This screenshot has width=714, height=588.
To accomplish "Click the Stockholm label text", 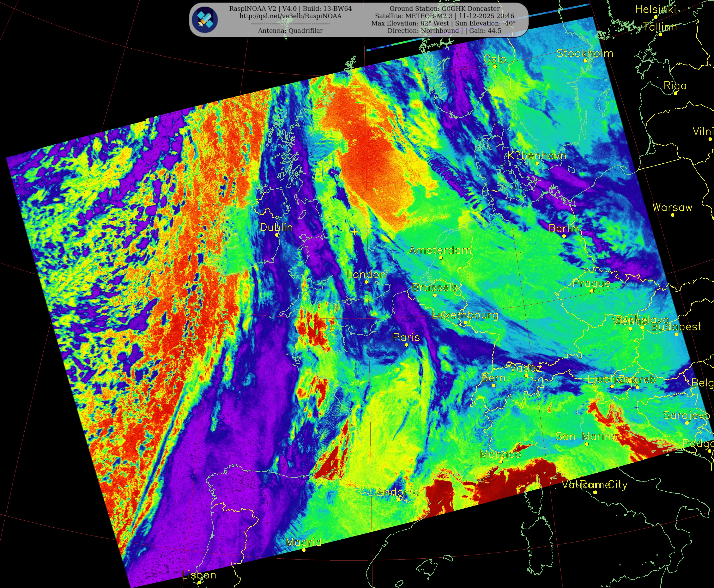I will pos(585,53).
